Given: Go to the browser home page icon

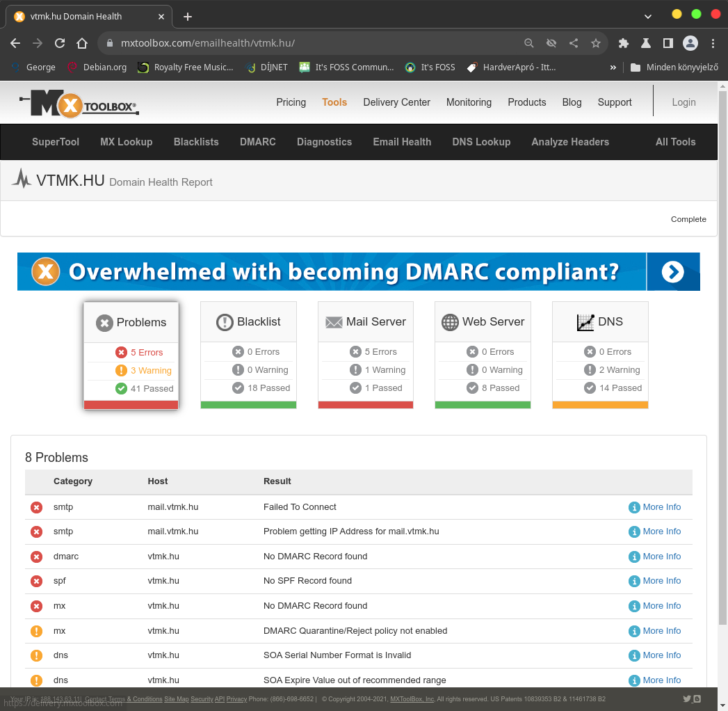Looking at the screenshot, I should (82, 43).
